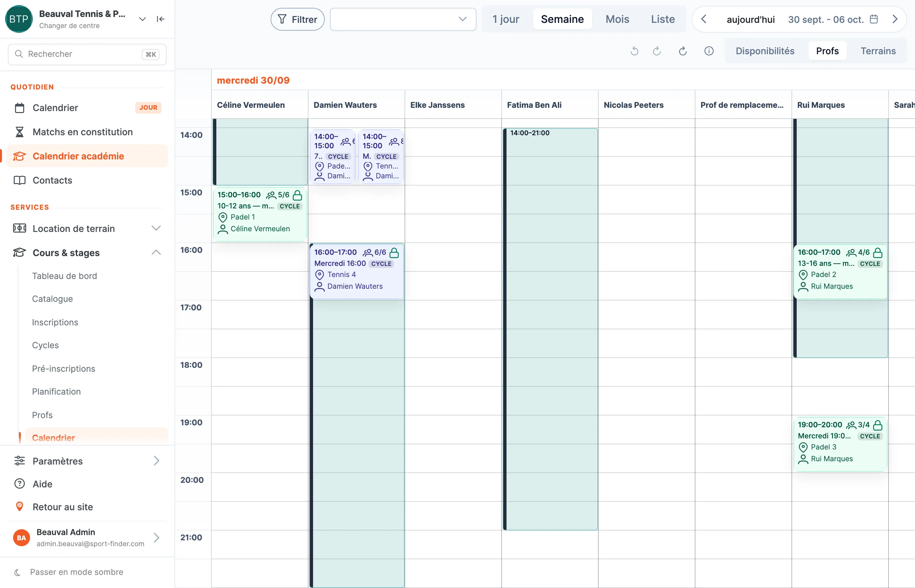Open Beauval Admin account menu
Screen dimensions: 915x588
coord(88,538)
